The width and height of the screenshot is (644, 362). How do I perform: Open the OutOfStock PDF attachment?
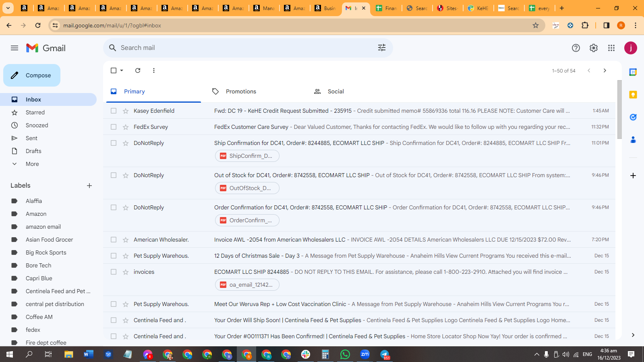click(247, 188)
